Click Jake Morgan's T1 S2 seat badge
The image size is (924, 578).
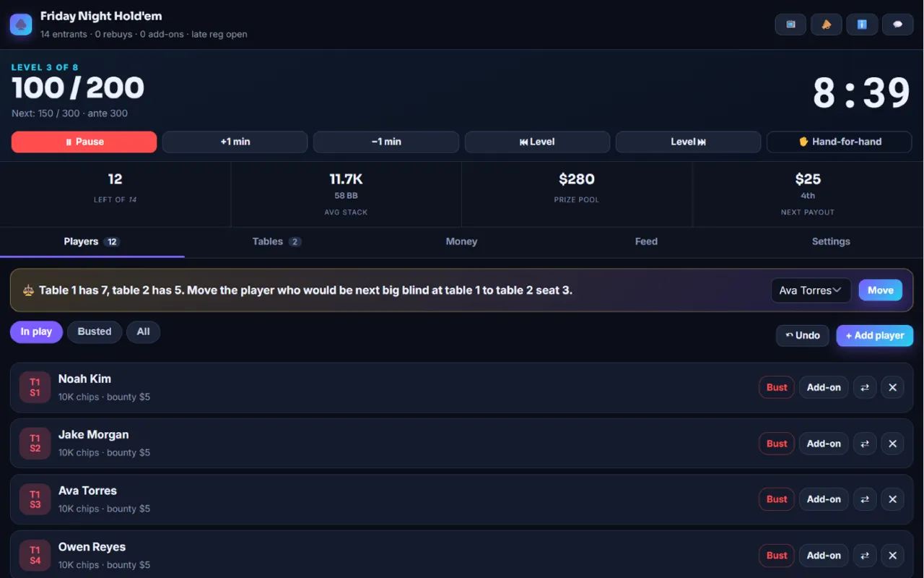pyautogui.click(x=35, y=444)
